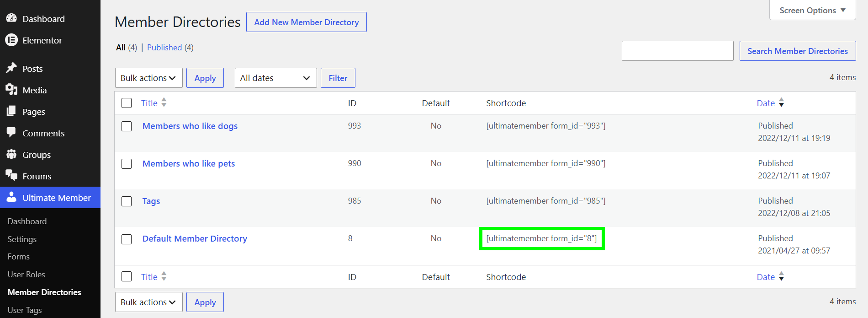The image size is (868, 318).
Task: Show the All (4) directories view
Action: pyautogui.click(x=127, y=48)
